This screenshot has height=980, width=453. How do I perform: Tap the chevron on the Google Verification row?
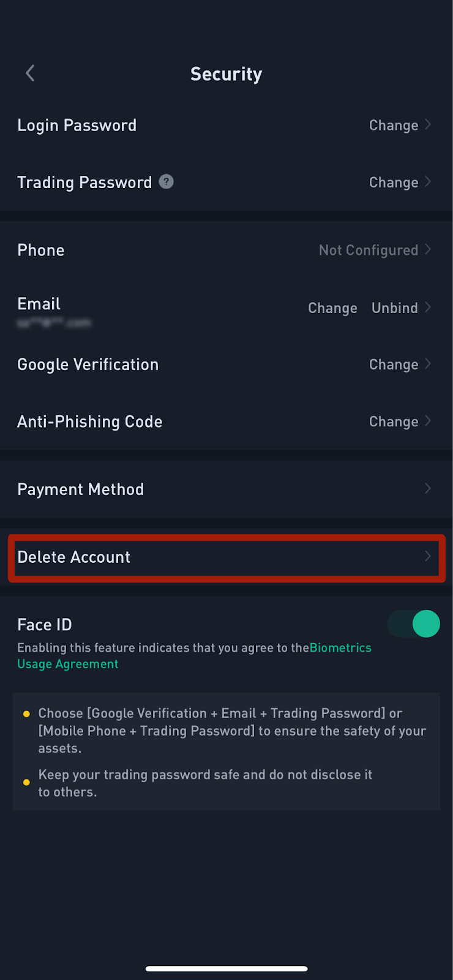(x=428, y=364)
